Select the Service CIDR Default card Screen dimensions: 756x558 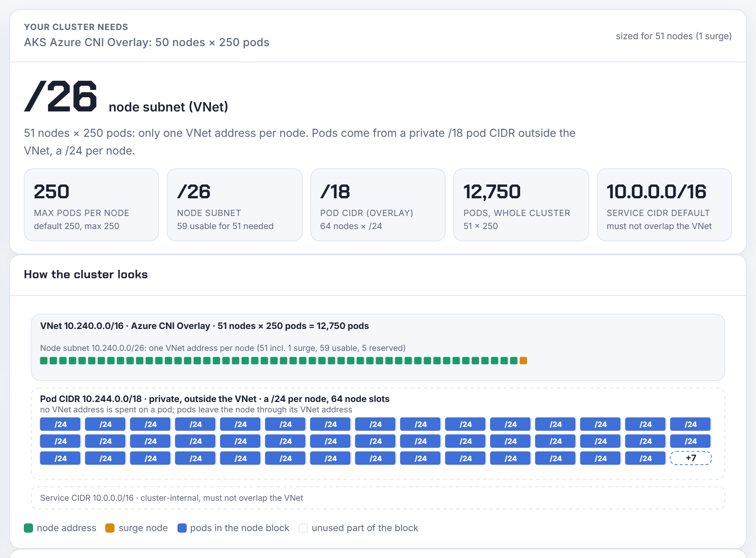(665, 205)
